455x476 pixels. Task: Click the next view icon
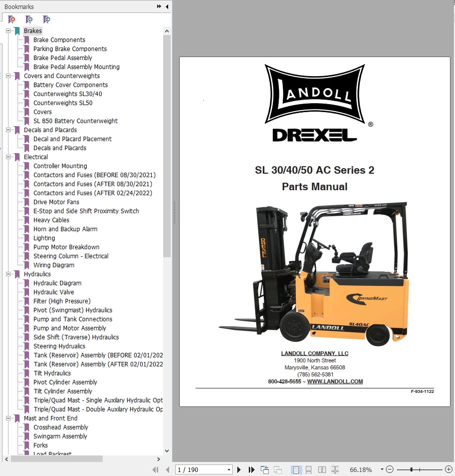pyautogui.click(x=278, y=469)
